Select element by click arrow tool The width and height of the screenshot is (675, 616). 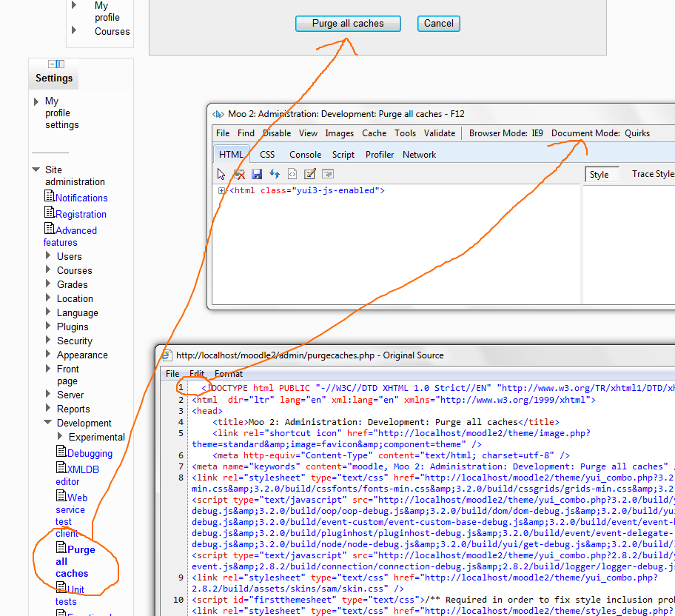coord(221,174)
